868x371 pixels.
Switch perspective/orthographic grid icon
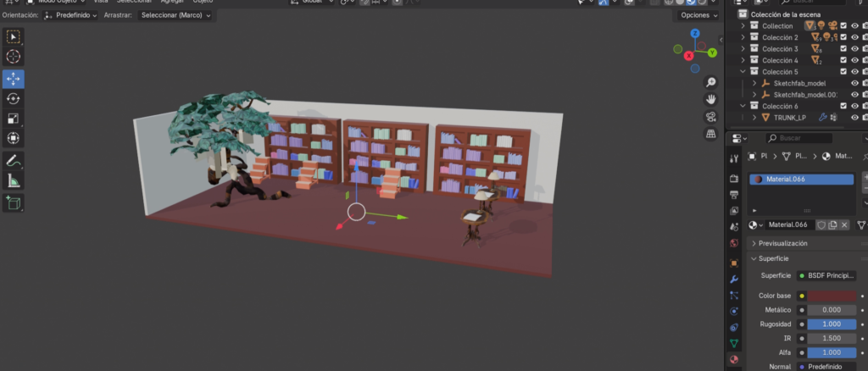coord(711,134)
